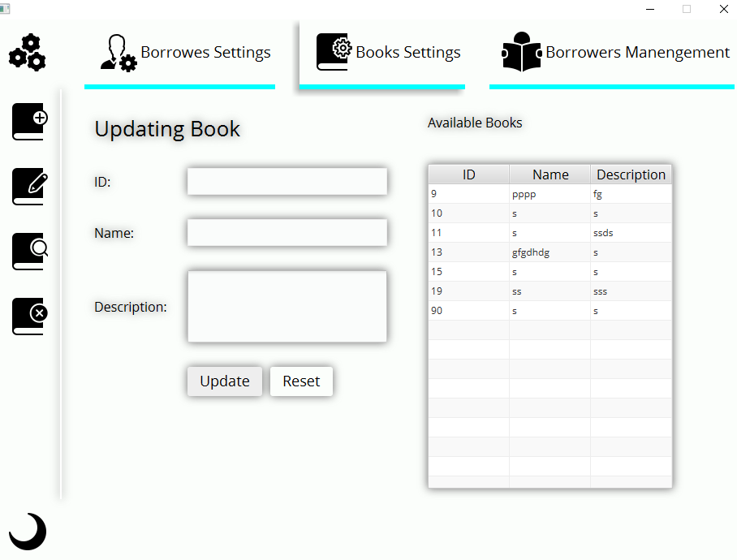The width and height of the screenshot is (737, 560).
Task: Select the description cell 'fg'
Action: 631,193
